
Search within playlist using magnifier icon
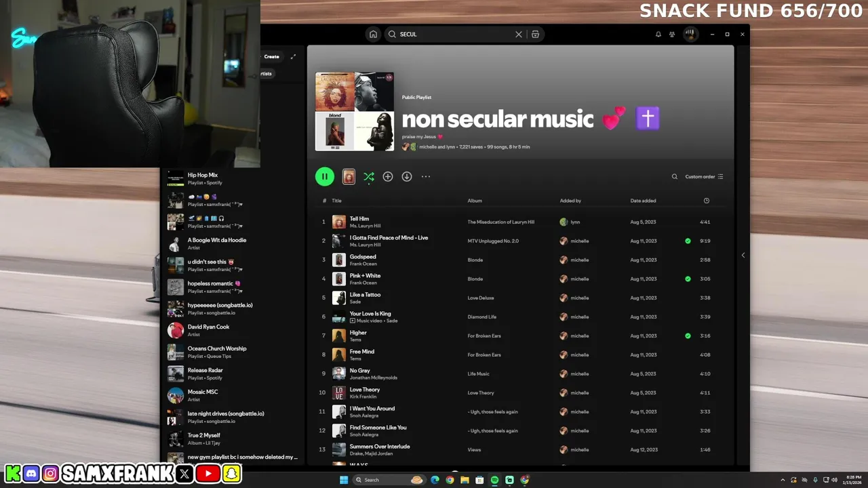675,177
